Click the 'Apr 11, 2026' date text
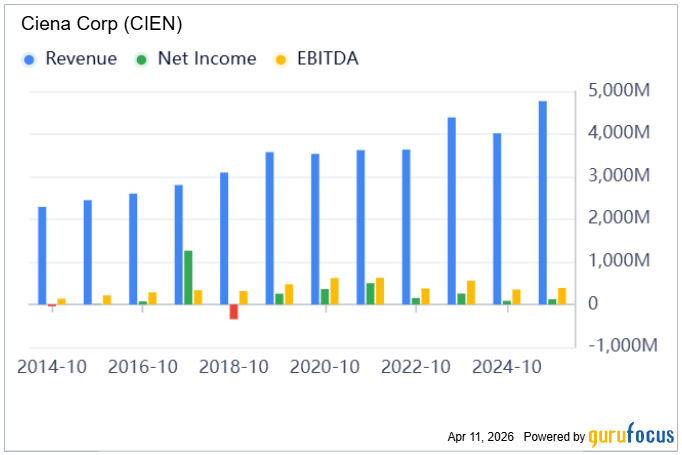This screenshot has width=682, height=455. [x=481, y=437]
